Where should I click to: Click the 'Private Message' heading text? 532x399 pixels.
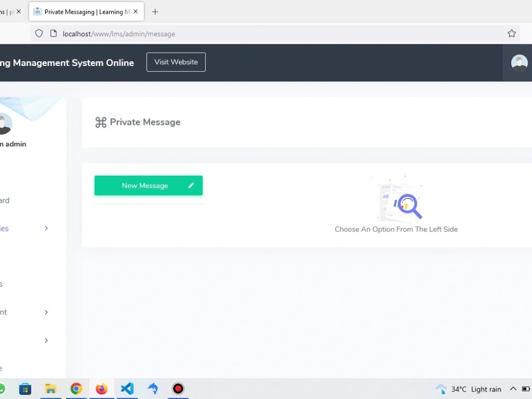click(145, 122)
